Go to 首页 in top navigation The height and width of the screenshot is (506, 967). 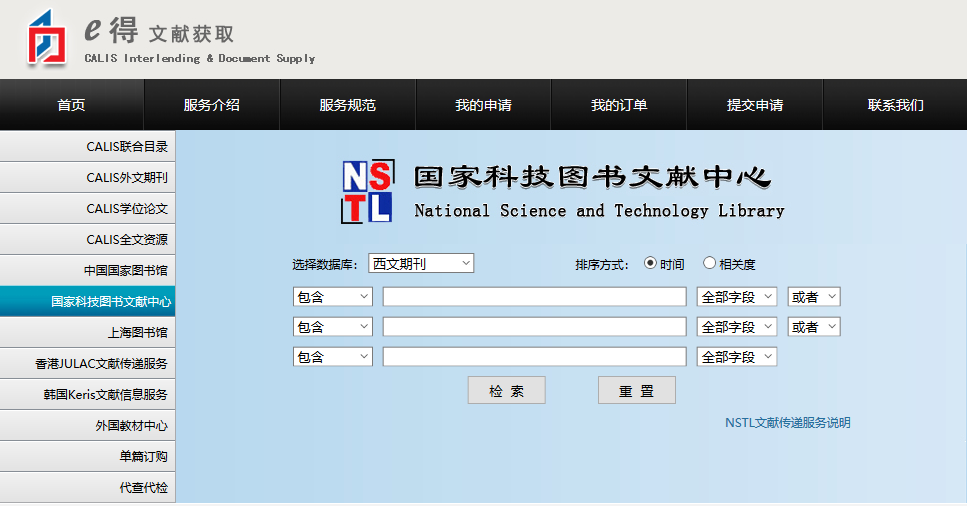click(x=72, y=105)
